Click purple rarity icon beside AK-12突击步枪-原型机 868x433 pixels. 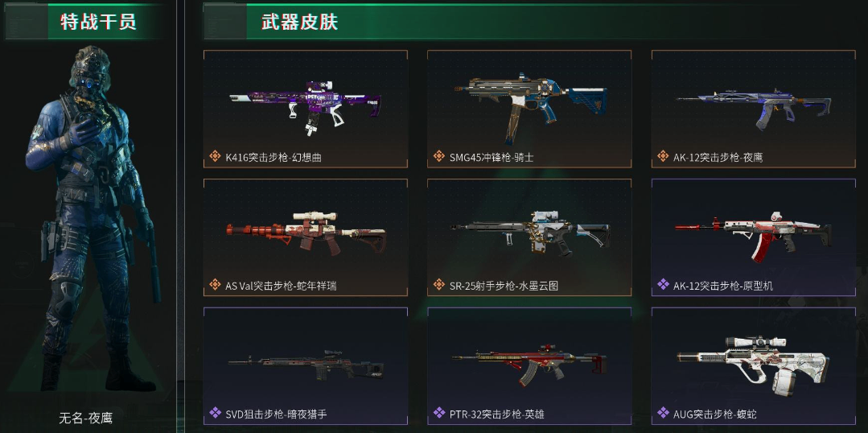click(x=663, y=285)
